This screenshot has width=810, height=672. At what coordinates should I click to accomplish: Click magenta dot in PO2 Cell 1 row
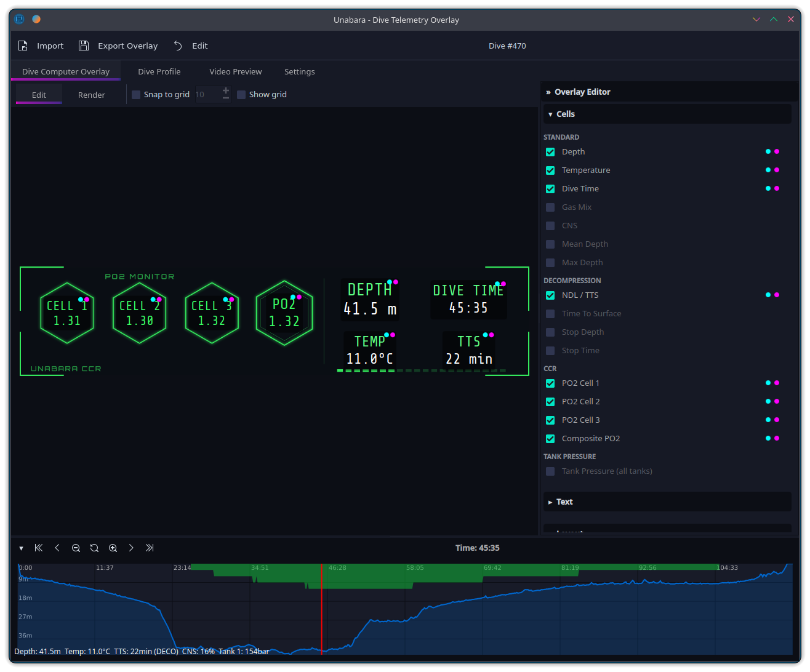point(777,383)
